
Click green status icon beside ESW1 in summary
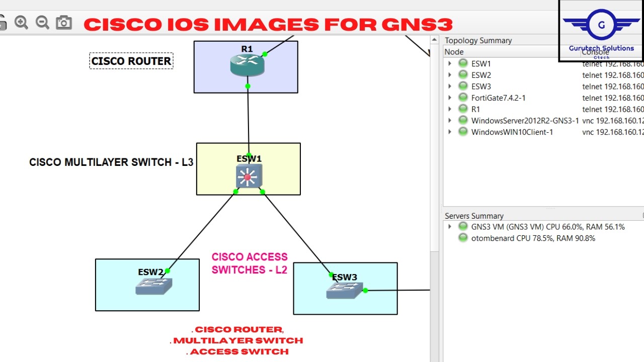pos(463,63)
